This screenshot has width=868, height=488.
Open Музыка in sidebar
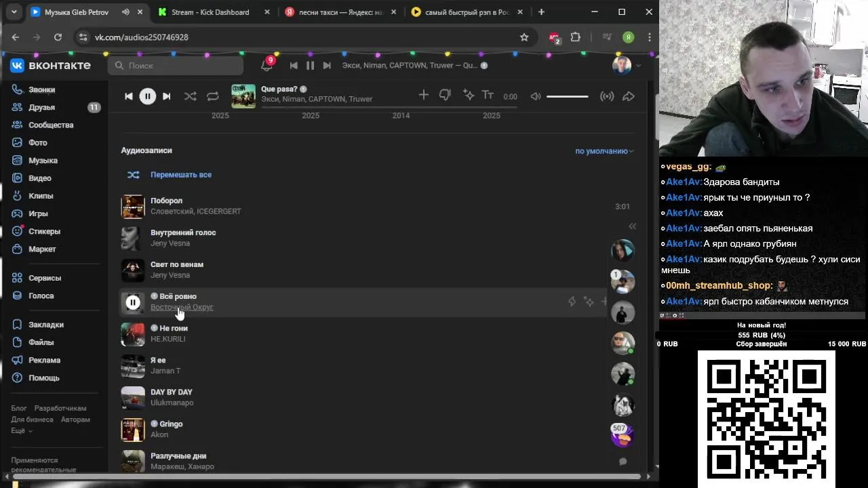pos(43,161)
